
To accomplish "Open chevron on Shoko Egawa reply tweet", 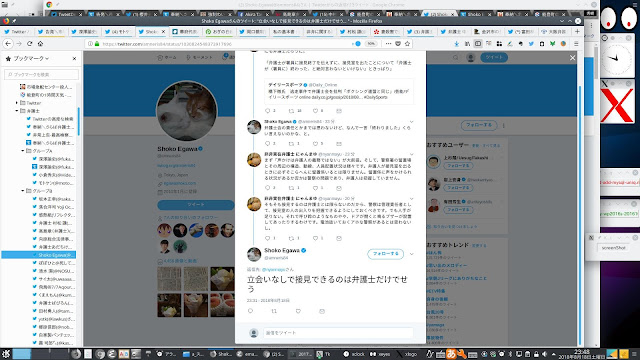I will (411, 122).
